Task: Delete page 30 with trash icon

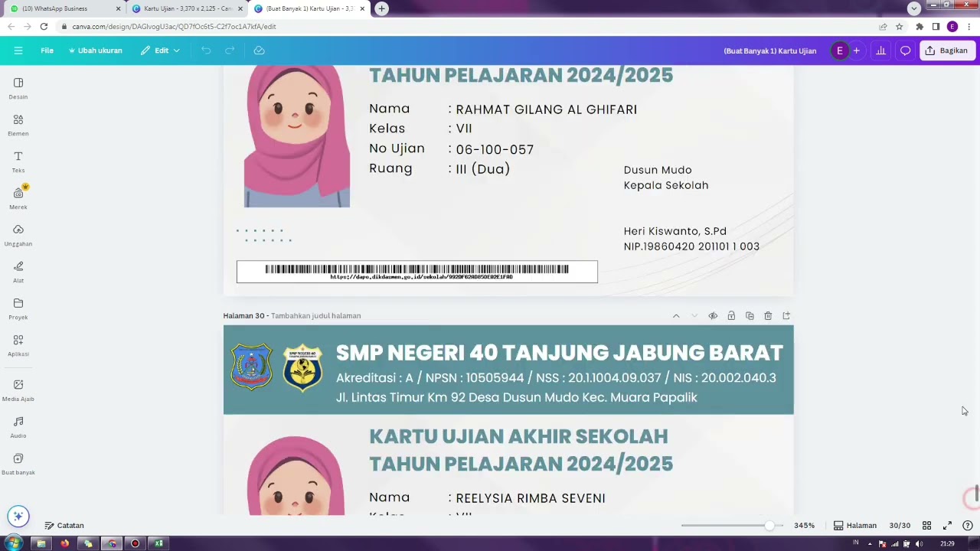Action: pos(768,315)
